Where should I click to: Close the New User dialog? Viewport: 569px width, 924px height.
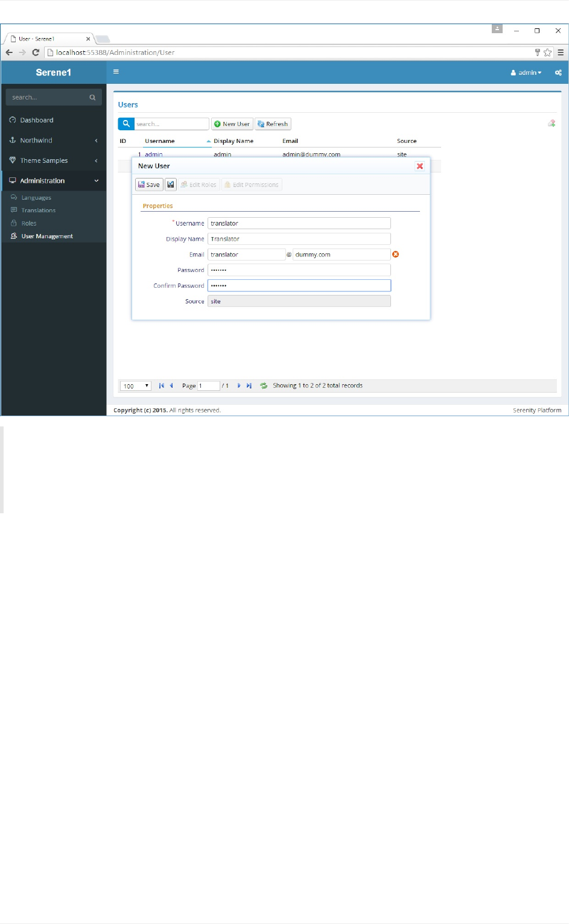point(420,166)
